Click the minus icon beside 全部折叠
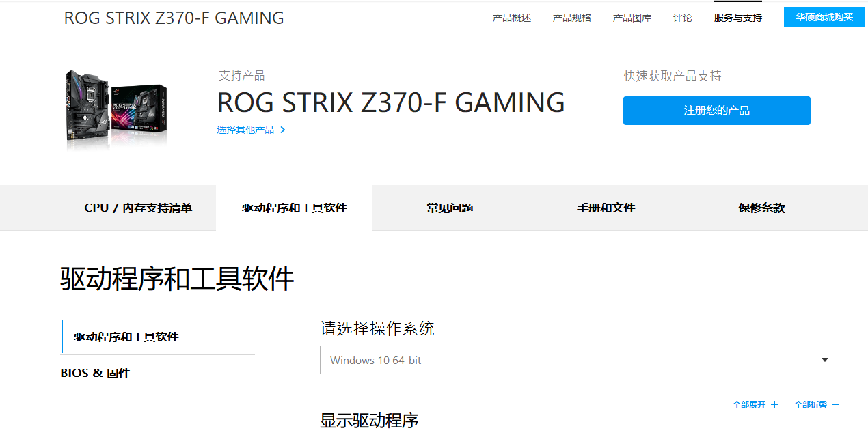This screenshot has width=868, height=435. (836, 405)
